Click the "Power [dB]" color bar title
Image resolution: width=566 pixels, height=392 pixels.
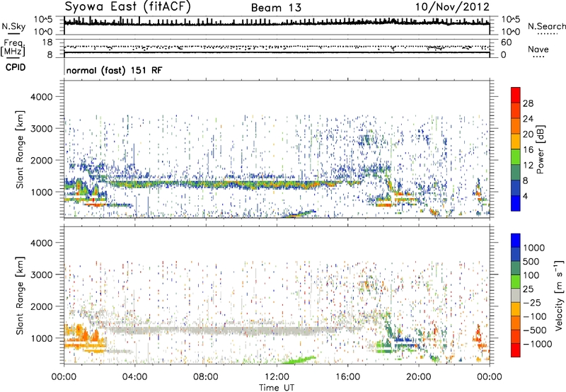tap(540, 149)
